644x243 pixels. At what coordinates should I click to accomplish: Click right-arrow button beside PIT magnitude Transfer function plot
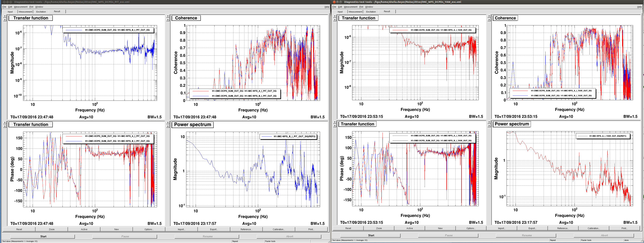(x=5, y=16)
